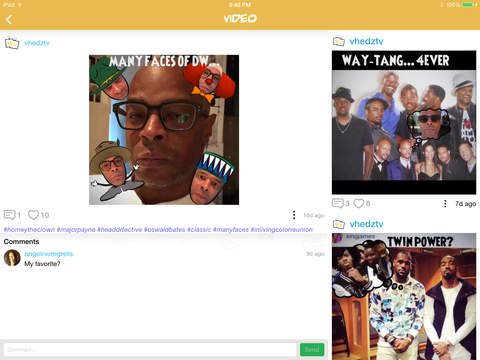The width and height of the screenshot is (480, 360).
Task: Open comments icon under Way-Tang post
Action: click(x=338, y=203)
